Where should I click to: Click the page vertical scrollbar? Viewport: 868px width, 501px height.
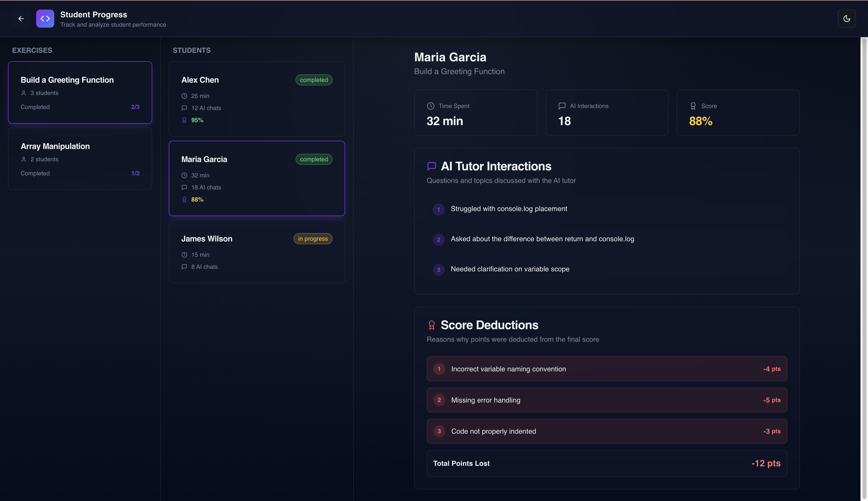tap(864, 268)
